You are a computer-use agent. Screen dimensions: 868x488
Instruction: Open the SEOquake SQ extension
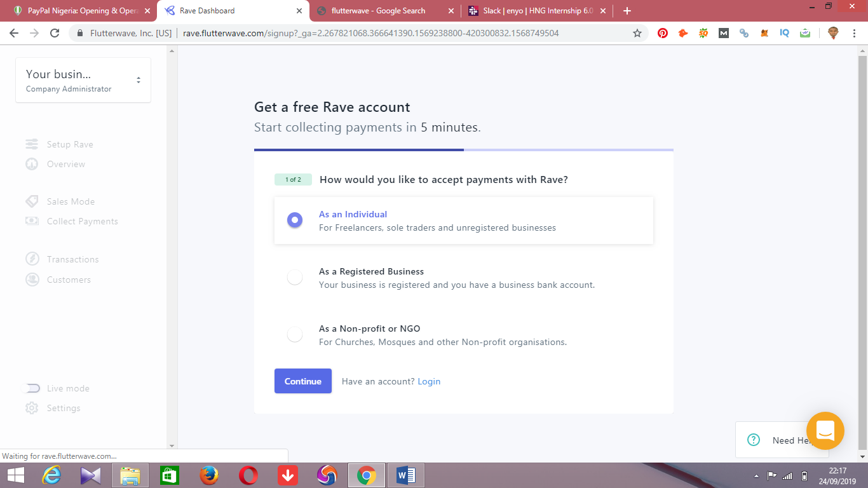coord(703,33)
